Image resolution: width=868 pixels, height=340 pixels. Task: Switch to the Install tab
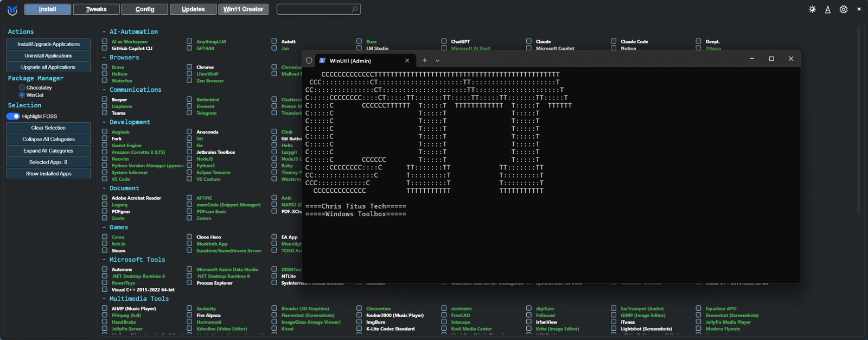pos(48,9)
